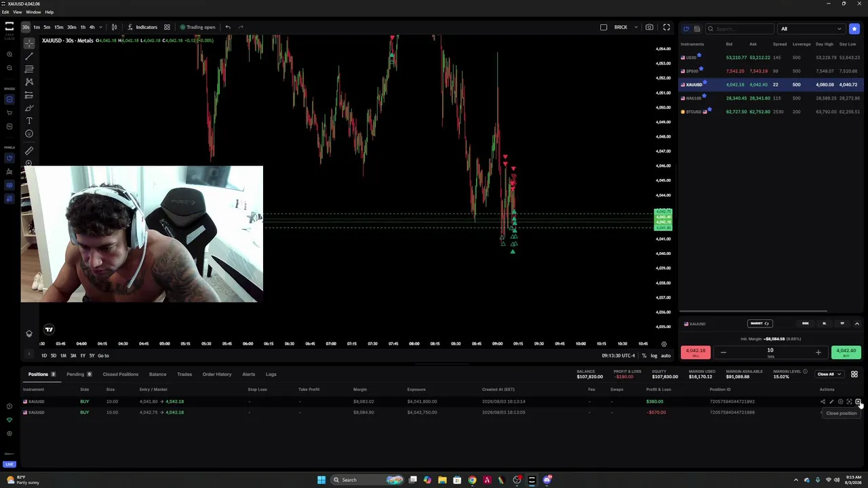Image resolution: width=868 pixels, height=488 pixels.
Task: Select the trend line drawing tool
Action: [29, 56]
